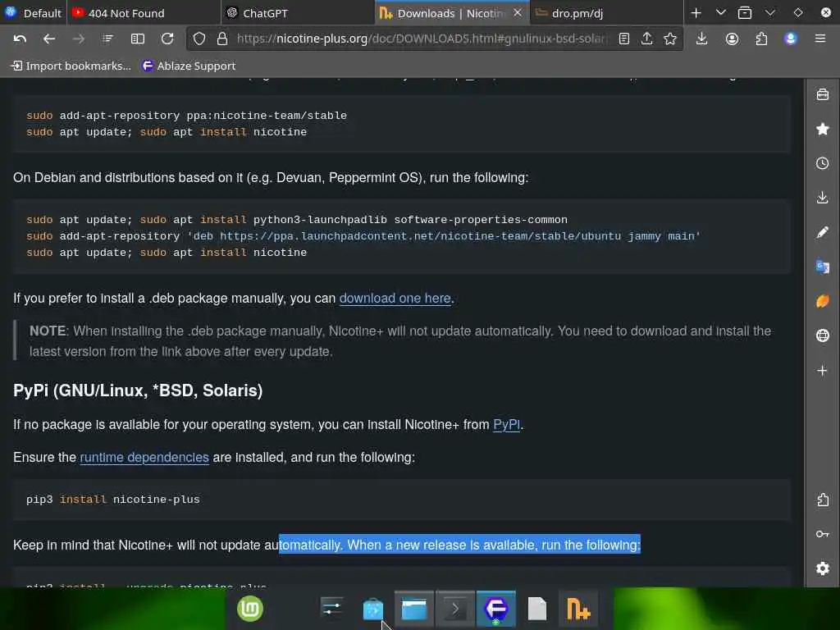Viewport: 840px width, 630px height.
Task: Switch to the Default workspace
Action: 33,13
